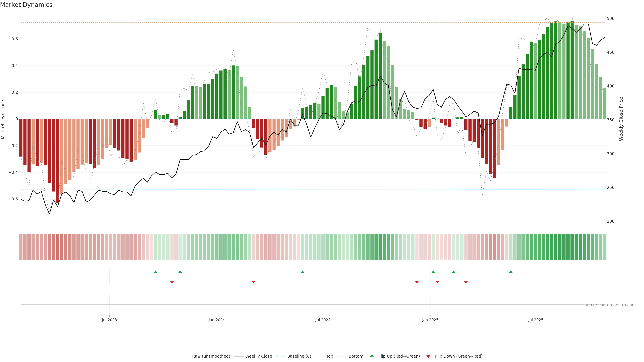Click the Weekly Close Price axis title
This screenshot has width=644, height=362.
coord(621,119)
